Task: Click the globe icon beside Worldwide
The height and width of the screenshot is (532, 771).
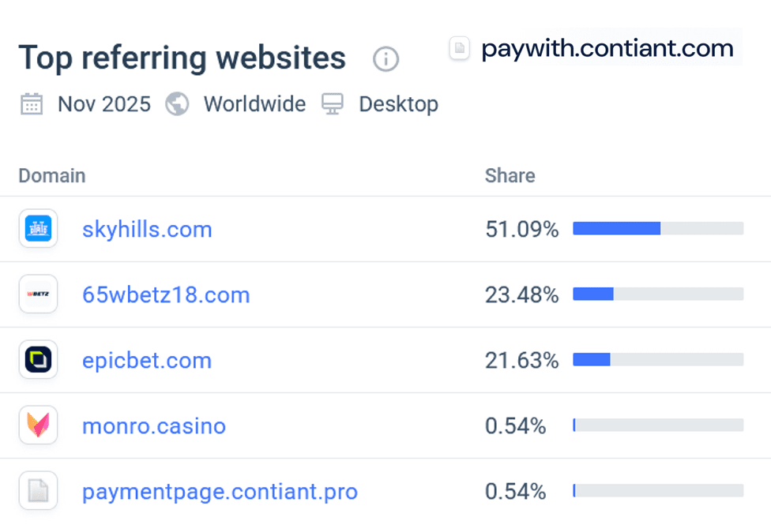Action: (177, 104)
